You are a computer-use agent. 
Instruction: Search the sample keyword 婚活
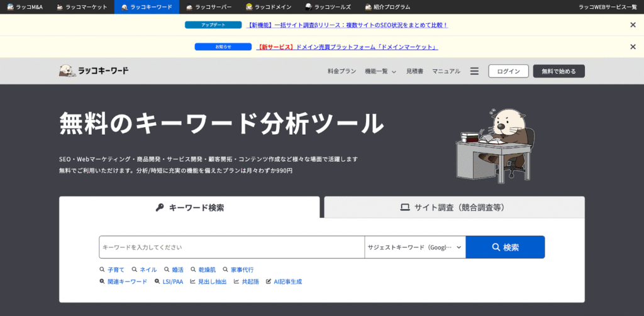click(x=177, y=270)
